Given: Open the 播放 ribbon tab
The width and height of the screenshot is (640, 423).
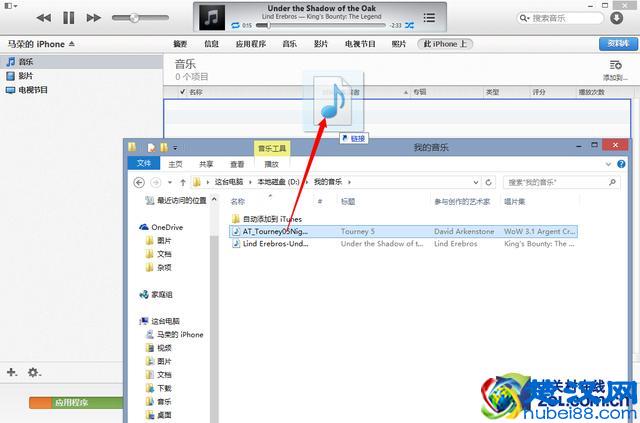Looking at the screenshot, I should click(271, 164).
